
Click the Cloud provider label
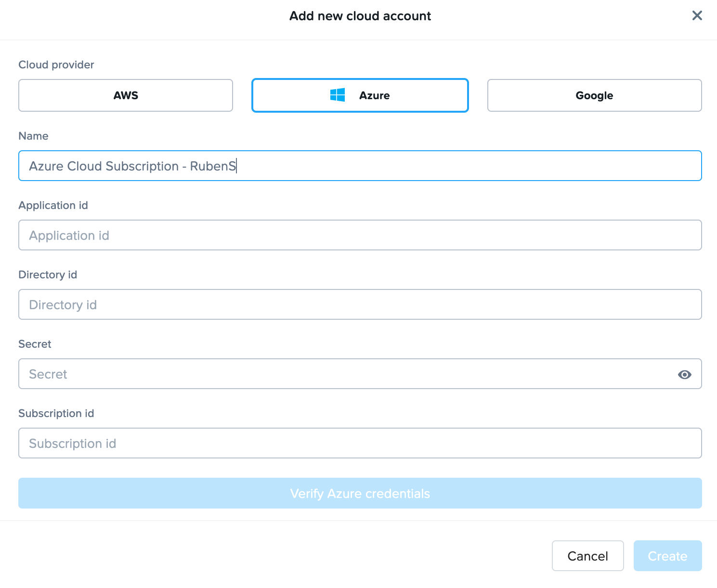pyautogui.click(x=56, y=65)
